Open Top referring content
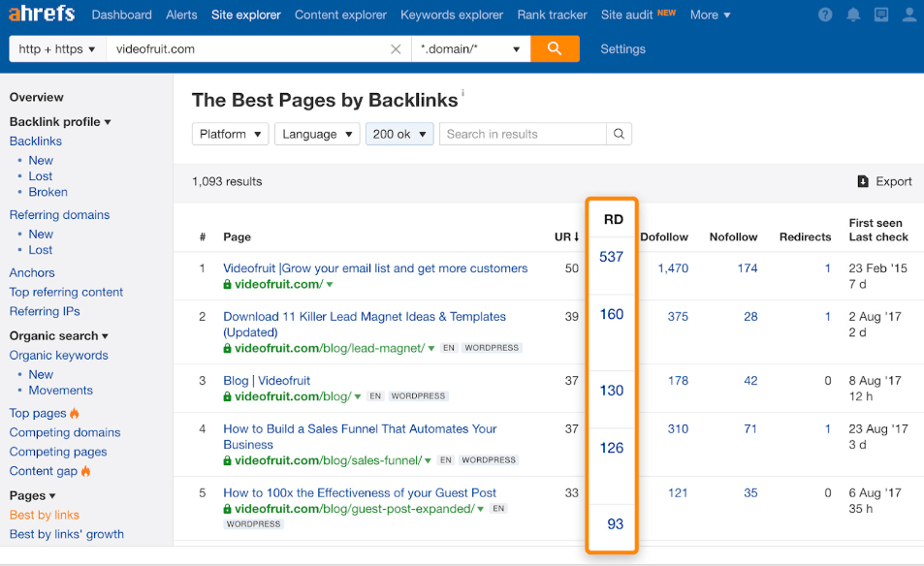 coord(66,292)
